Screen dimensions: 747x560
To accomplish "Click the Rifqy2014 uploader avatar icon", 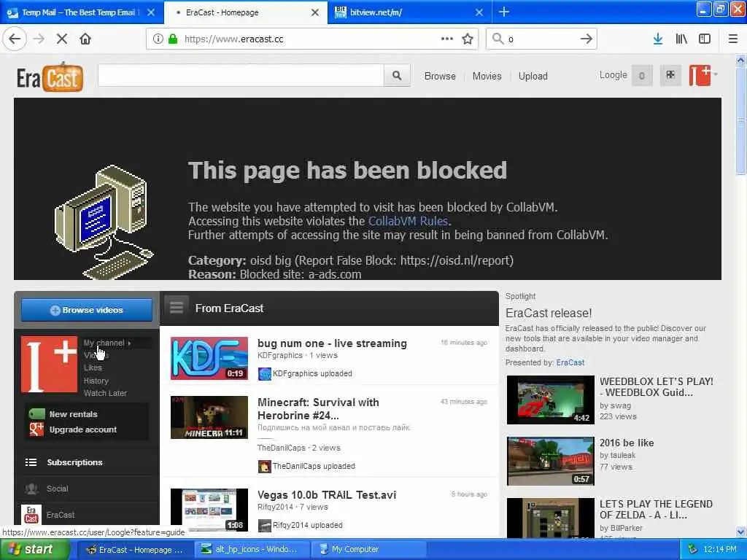I will click(x=264, y=525).
